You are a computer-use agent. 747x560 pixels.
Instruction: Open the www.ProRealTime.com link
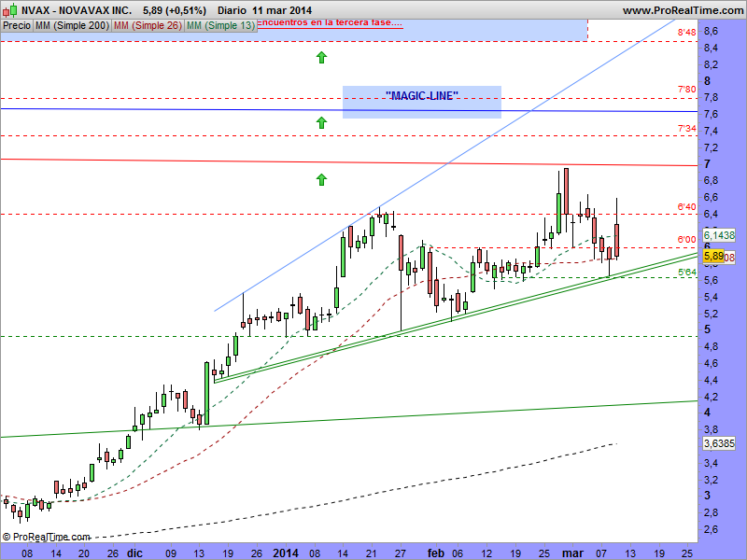pos(683,10)
